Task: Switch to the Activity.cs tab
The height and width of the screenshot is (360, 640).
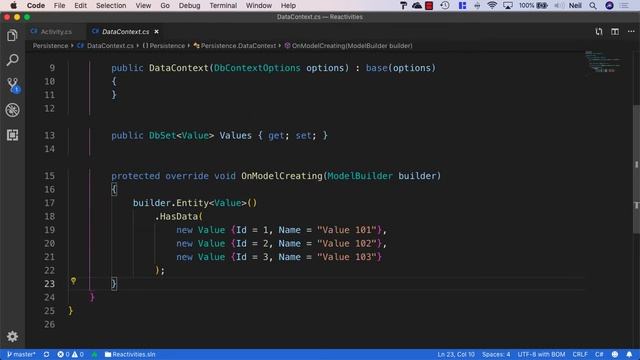Action: pos(56,31)
